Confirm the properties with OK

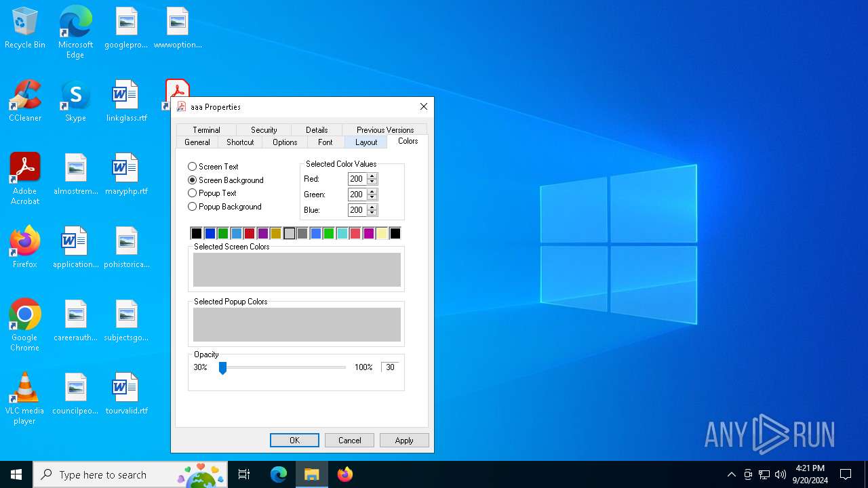(x=294, y=441)
